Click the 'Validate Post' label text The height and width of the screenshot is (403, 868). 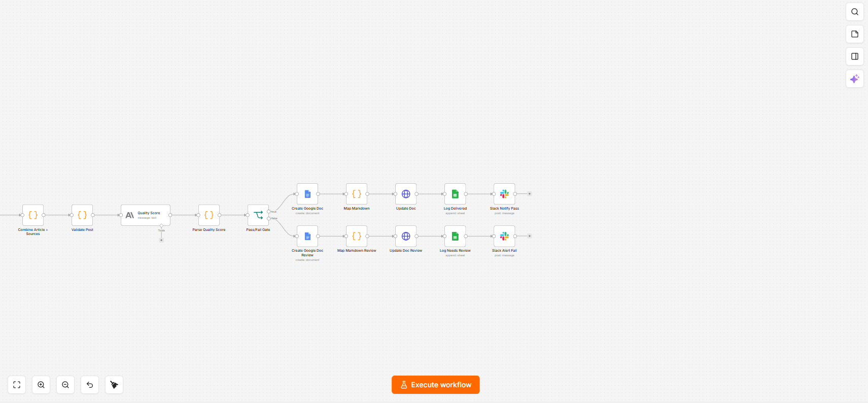(82, 230)
